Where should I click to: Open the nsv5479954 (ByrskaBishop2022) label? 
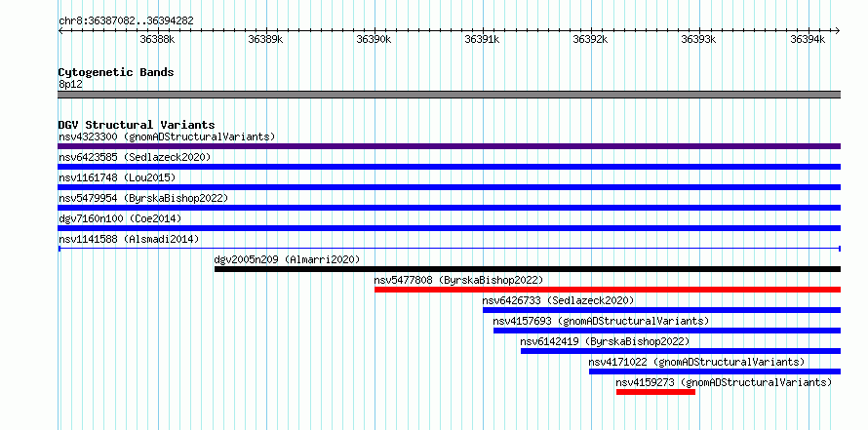pyautogui.click(x=142, y=198)
